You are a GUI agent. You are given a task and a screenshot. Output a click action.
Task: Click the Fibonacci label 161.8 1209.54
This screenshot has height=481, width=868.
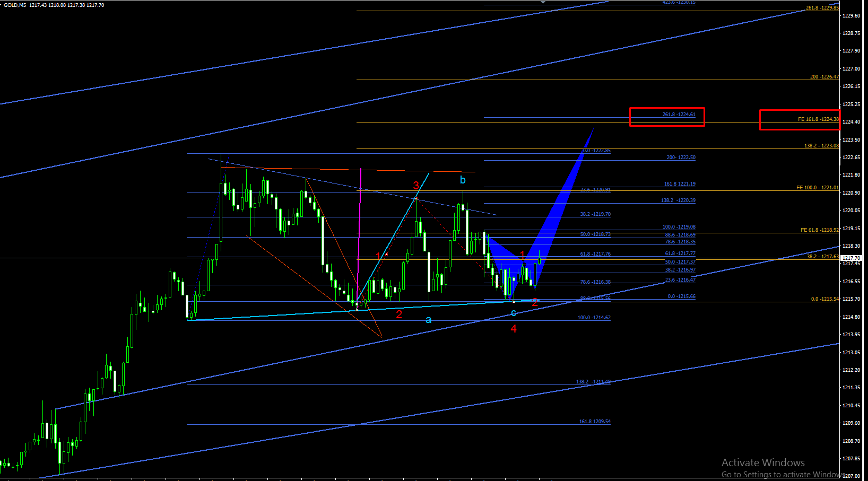[x=595, y=422]
